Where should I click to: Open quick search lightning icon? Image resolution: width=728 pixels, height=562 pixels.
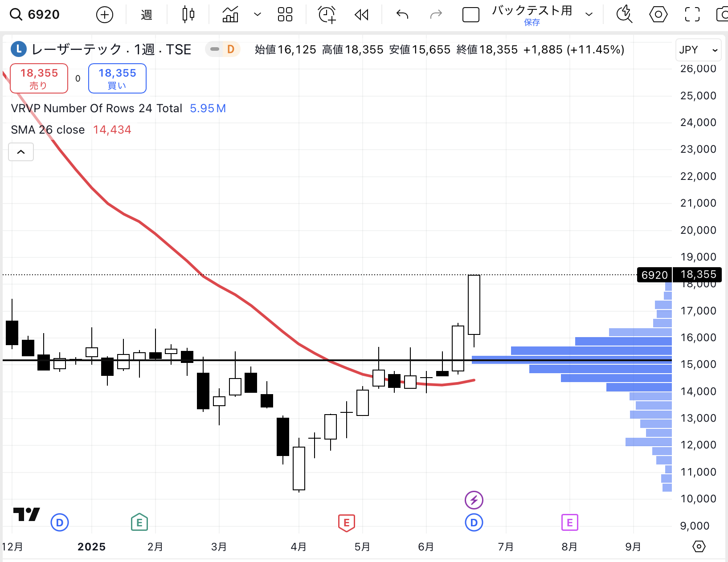pyautogui.click(x=625, y=15)
